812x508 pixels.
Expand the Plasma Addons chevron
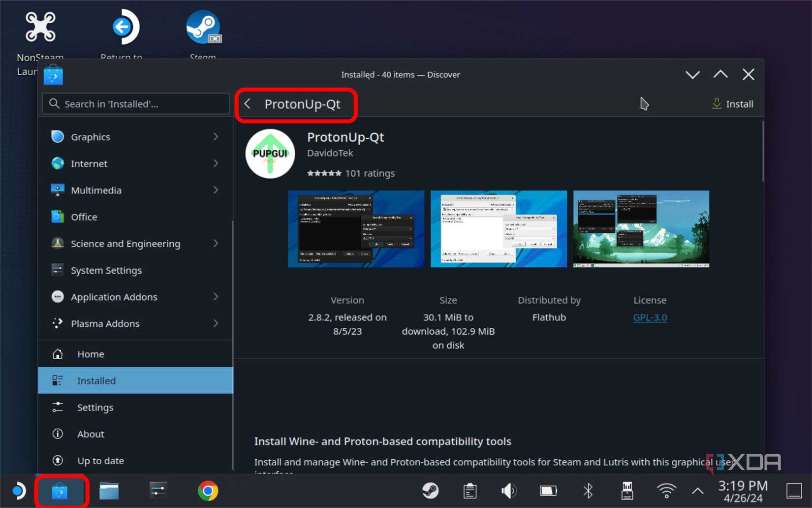tap(216, 323)
